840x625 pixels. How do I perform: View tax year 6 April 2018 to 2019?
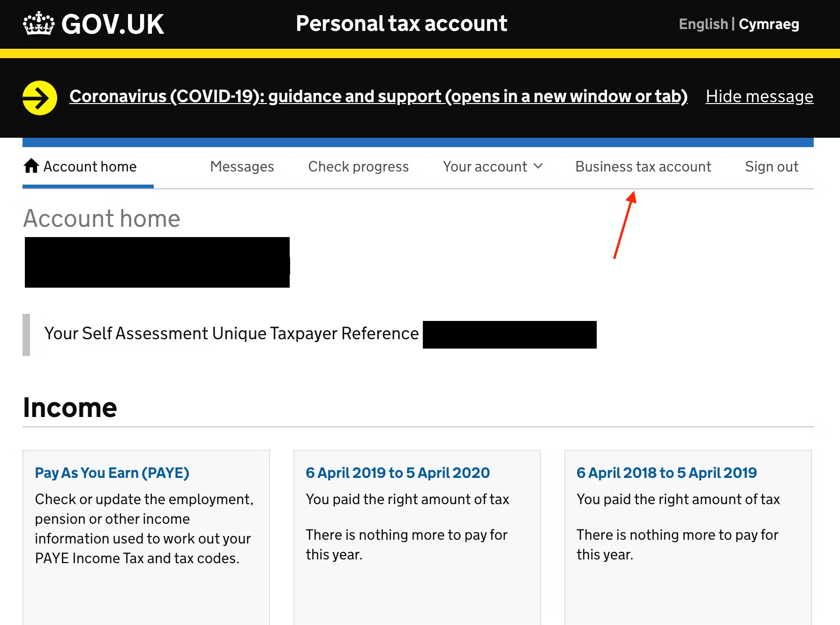(x=666, y=473)
